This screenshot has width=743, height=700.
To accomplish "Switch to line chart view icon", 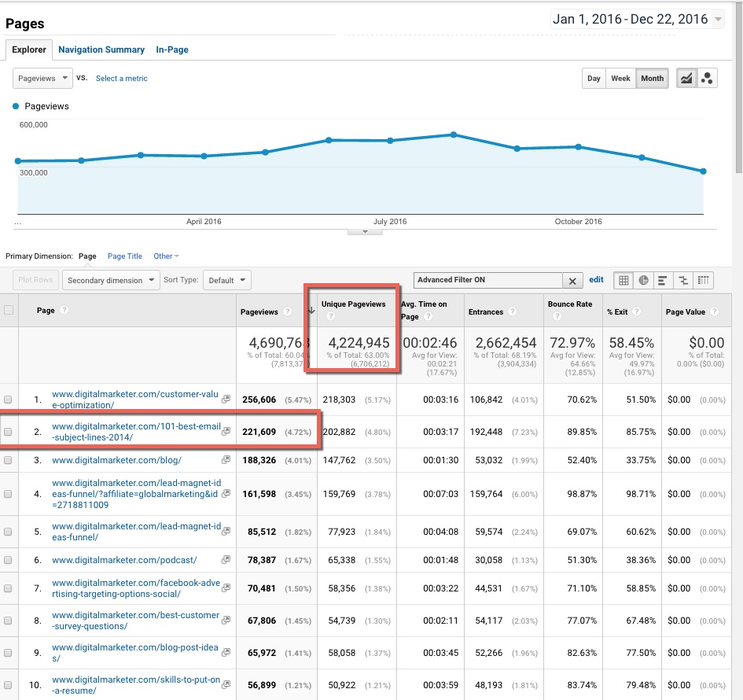I will point(686,78).
